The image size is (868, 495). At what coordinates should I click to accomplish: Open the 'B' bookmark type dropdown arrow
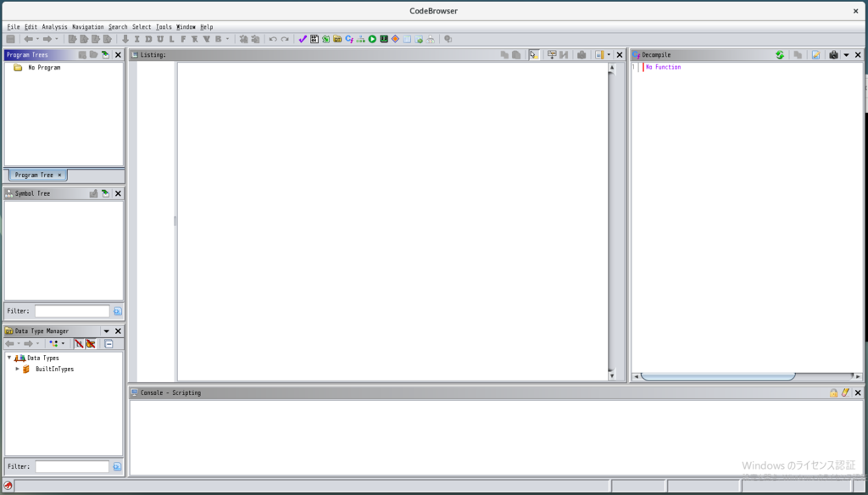pos(227,39)
